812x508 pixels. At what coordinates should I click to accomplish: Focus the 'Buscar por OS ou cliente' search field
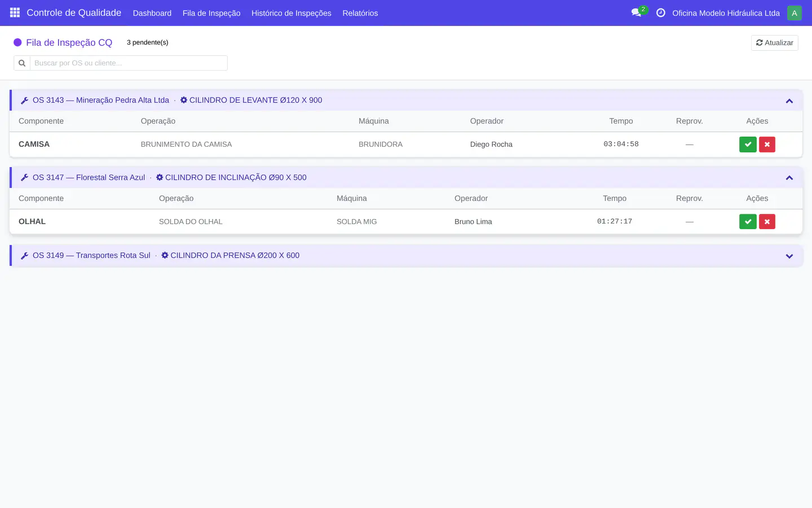point(129,63)
